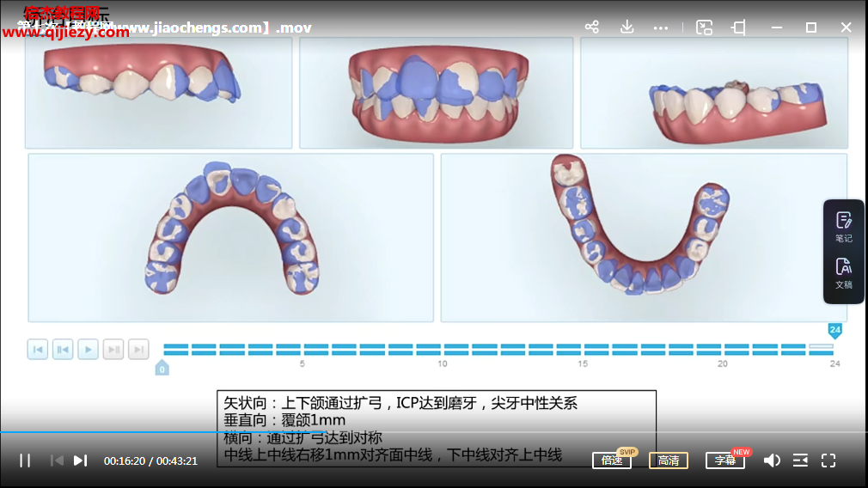Screen dimensions: 868x488
Task: Click stage label 15 on timeline
Action: coord(583,363)
